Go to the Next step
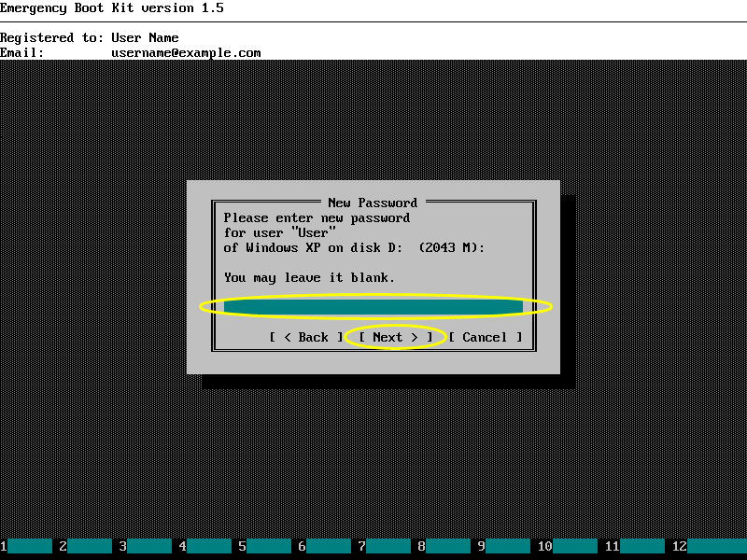The width and height of the screenshot is (747, 560). click(395, 337)
